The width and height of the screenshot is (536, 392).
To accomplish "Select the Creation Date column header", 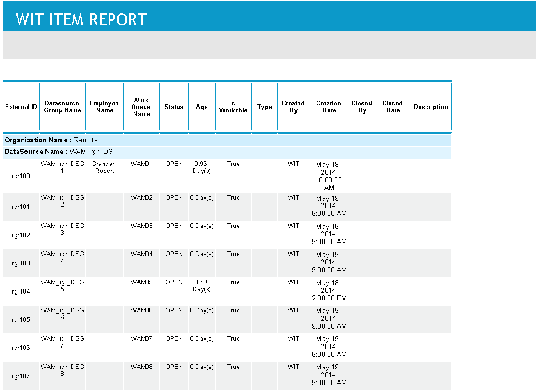I will 329,107.
